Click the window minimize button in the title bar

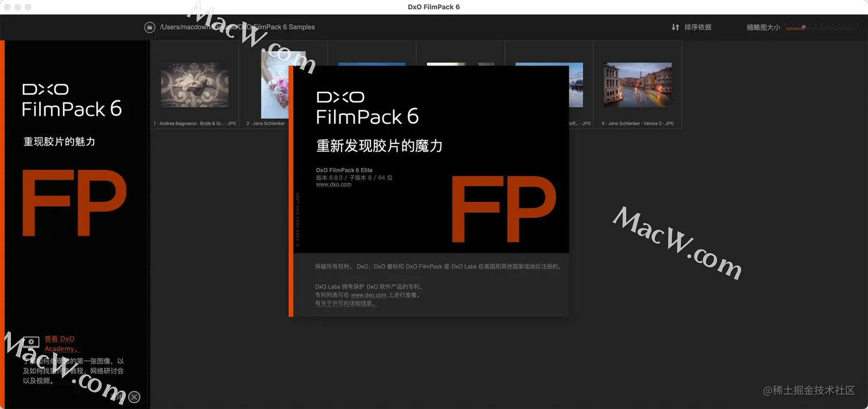[18, 7]
